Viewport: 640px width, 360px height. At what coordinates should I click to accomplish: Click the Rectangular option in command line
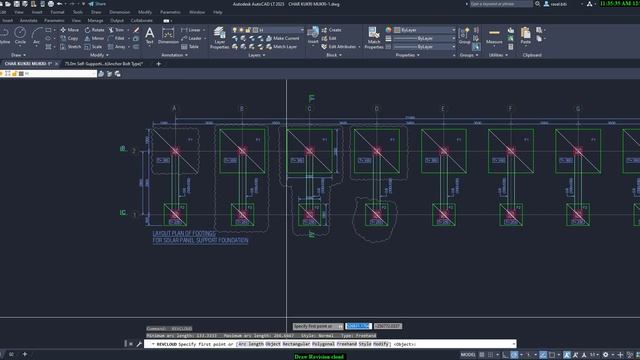(296, 344)
